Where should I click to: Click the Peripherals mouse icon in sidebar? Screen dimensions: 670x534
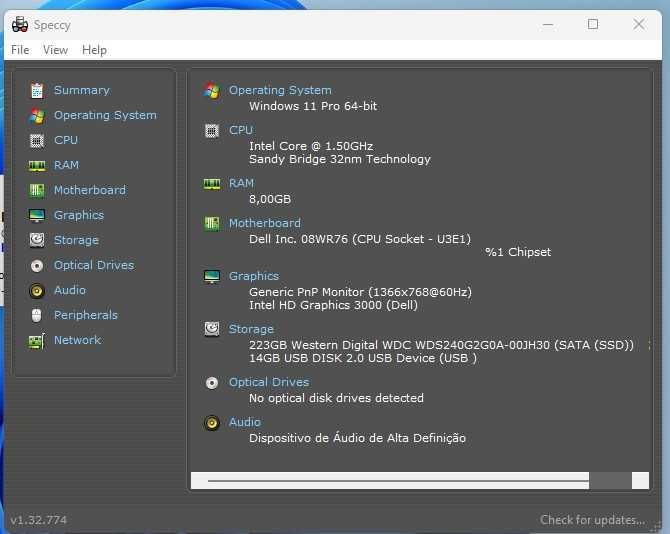pyautogui.click(x=37, y=316)
